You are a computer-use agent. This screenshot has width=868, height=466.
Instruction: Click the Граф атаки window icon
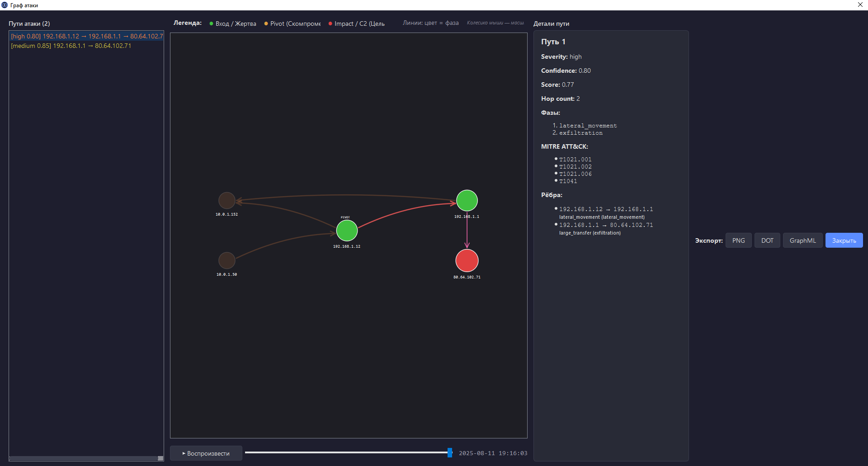click(x=5, y=5)
